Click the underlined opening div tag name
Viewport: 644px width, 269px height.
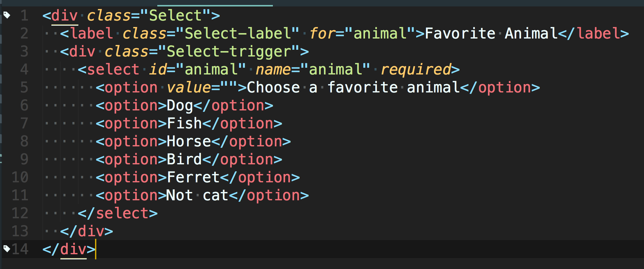[65, 15]
